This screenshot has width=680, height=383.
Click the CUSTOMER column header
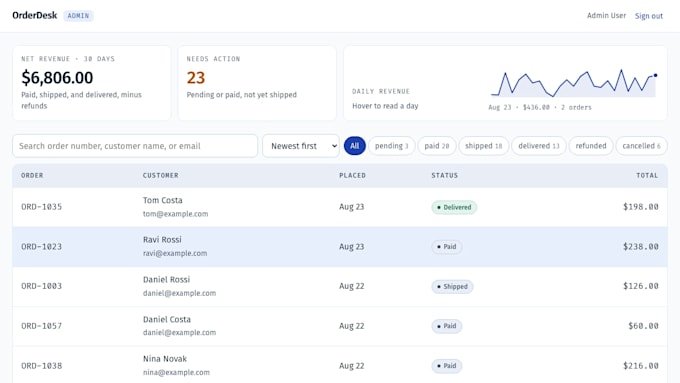160,175
